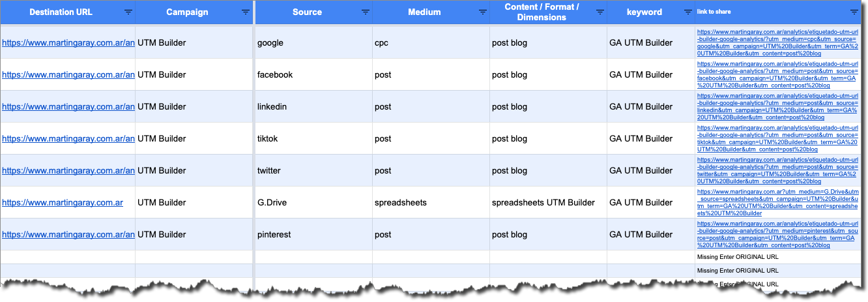Open destination URL in the G.Drive row
Viewport: 868px width, 302px height.
point(63,203)
